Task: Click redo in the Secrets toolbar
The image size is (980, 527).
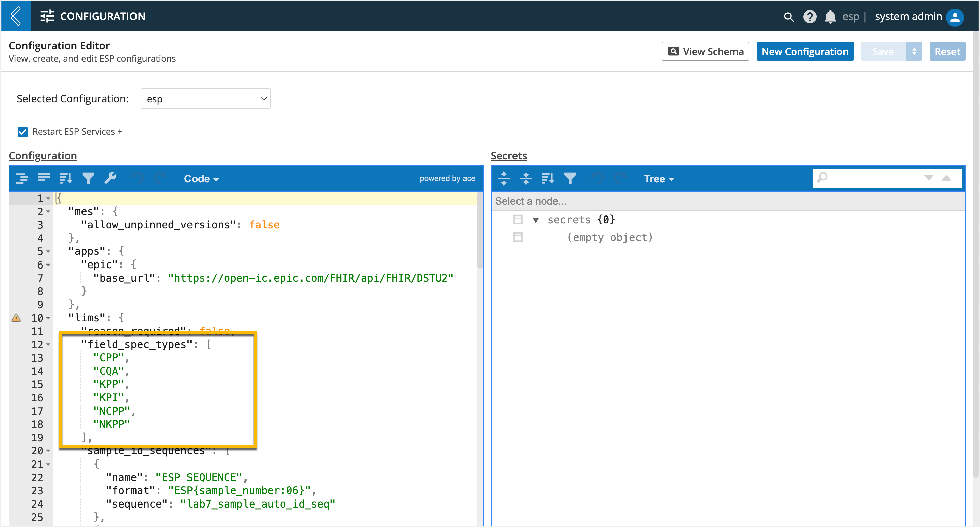Action: coord(620,178)
